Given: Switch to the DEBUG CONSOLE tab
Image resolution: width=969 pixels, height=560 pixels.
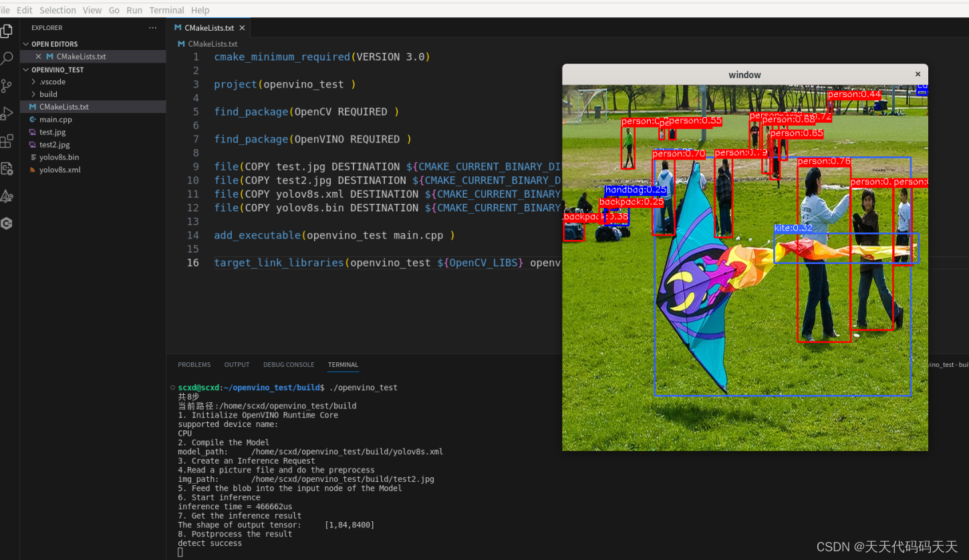Looking at the screenshot, I should pyautogui.click(x=289, y=364).
